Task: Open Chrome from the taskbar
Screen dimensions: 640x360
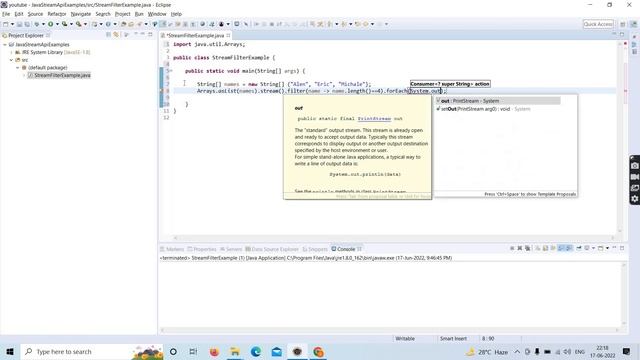Action: pyautogui.click(x=318, y=351)
